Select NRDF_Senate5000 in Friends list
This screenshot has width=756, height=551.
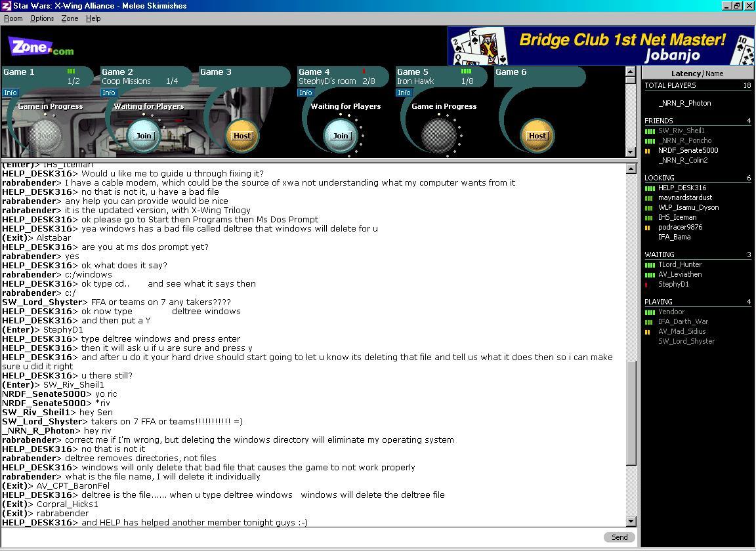pyautogui.click(x=688, y=150)
